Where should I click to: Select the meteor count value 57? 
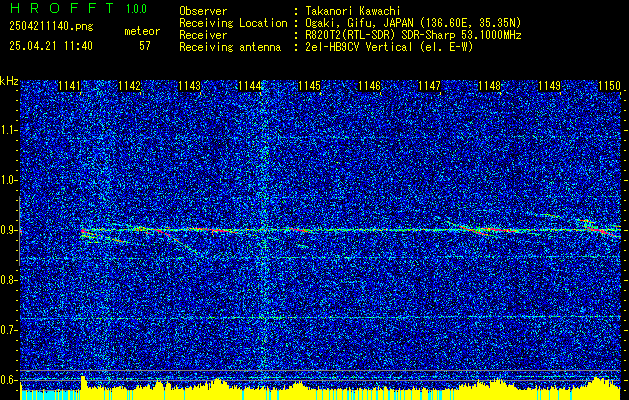pos(145,46)
